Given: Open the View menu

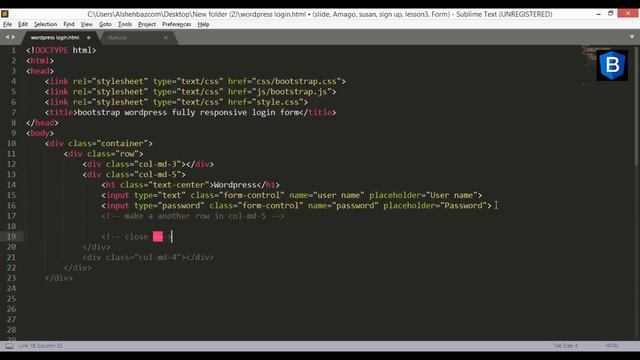Looking at the screenshot, I should coord(87,24).
